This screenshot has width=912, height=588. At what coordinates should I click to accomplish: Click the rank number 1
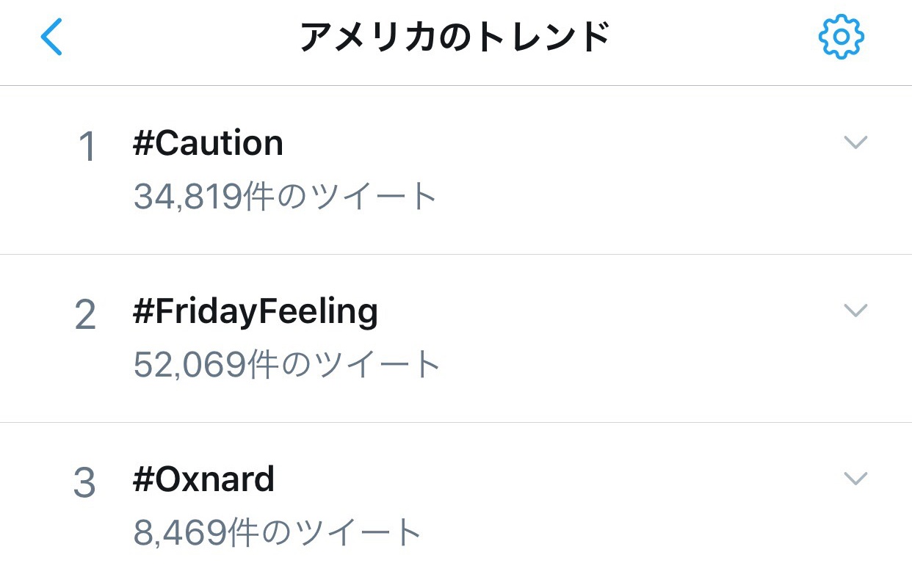tap(87, 148)
